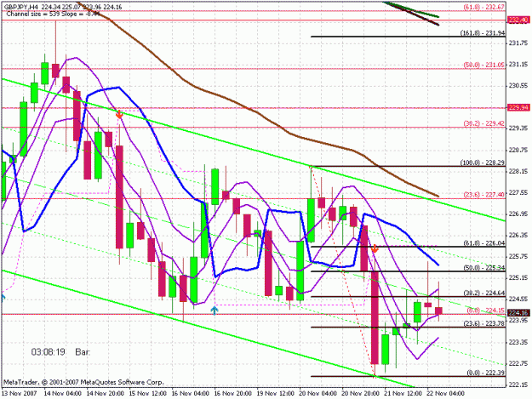Click the 13 Nov 2007 date label
The image size is (532, 399).
[x=20, y=394]
